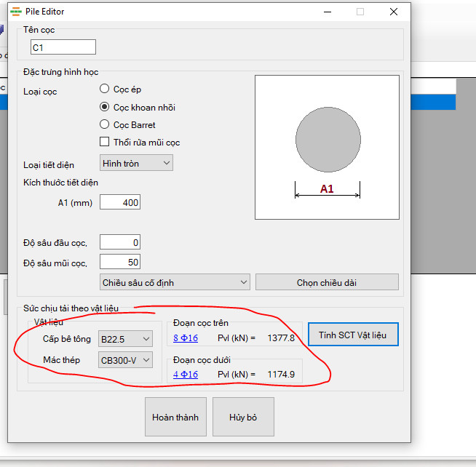
Task: Select the Cọc khoan nhồi radio option
Action: click(104, 107)
